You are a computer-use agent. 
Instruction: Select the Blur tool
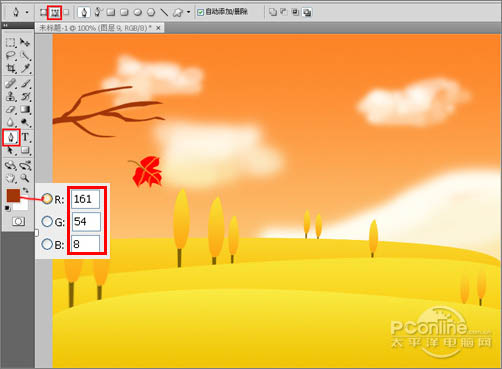tap(10, 122)
